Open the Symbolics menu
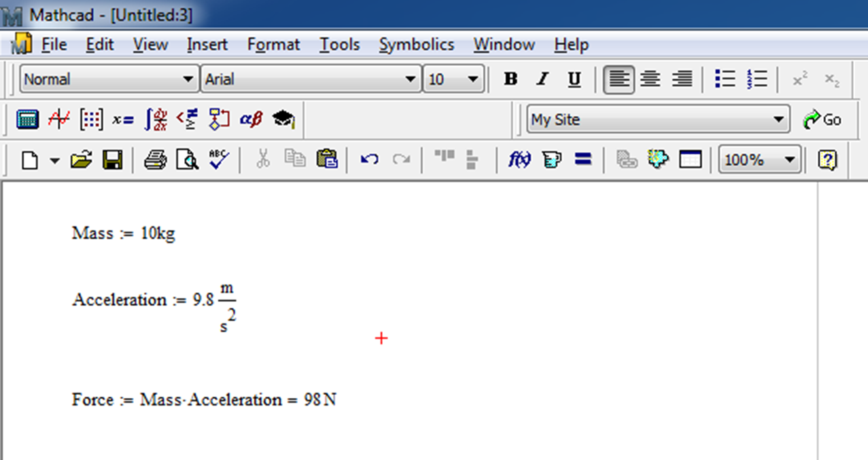 point(417,44)
